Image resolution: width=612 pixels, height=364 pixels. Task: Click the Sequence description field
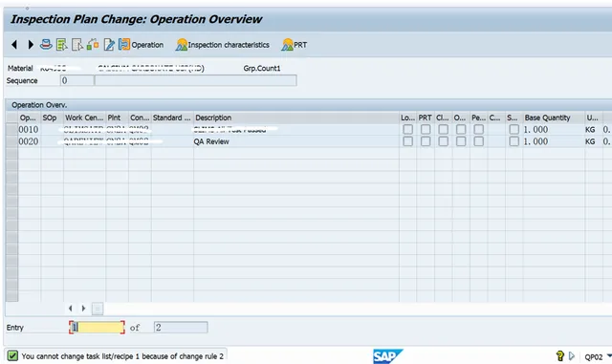[195, 80]
